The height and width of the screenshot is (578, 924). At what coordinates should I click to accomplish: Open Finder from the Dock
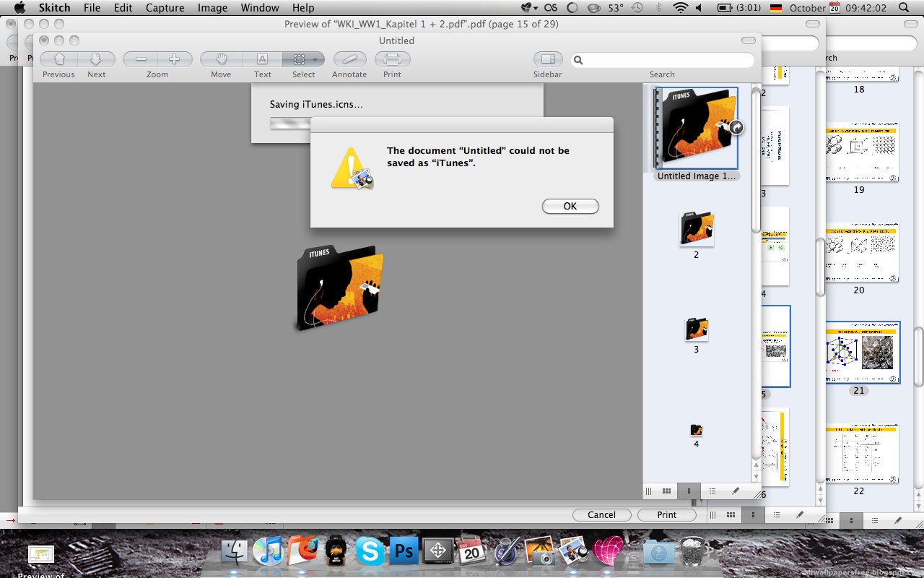pos(235,551)
